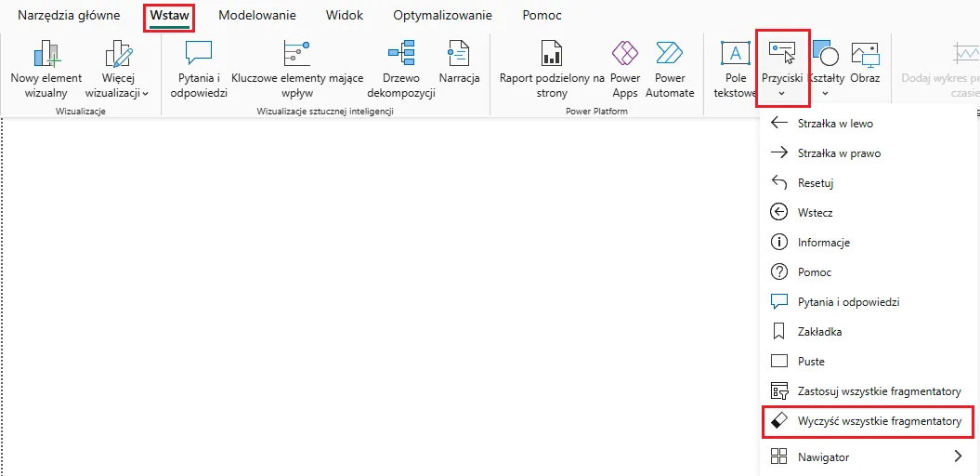Viewport: 980px width, 476px height.
Task: Insert Power Apps visual
Action: pos(625,54)
